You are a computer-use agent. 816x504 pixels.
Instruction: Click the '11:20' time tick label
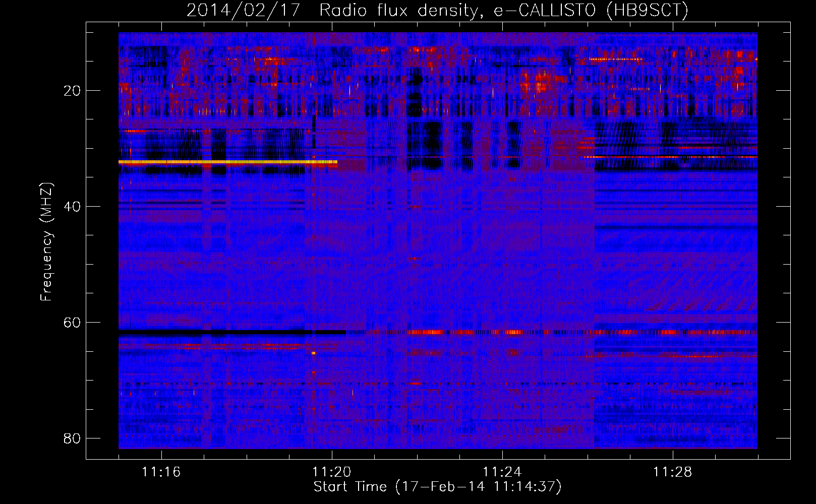click(331, 472)
